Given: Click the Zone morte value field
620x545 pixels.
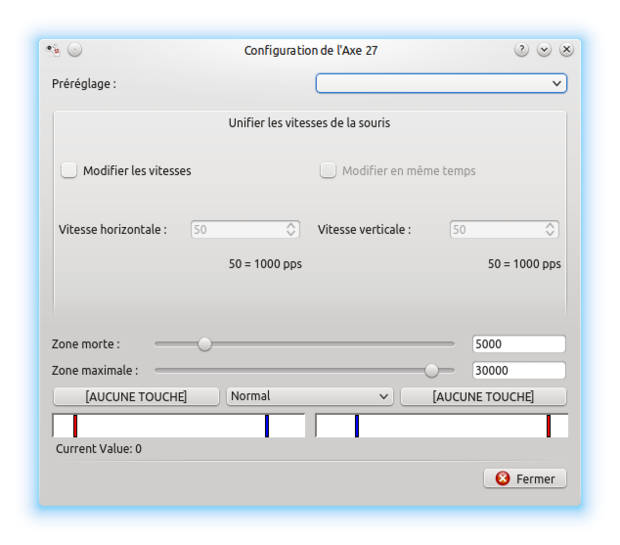Looking at the screenshot, I should click(x=518, y=344).
